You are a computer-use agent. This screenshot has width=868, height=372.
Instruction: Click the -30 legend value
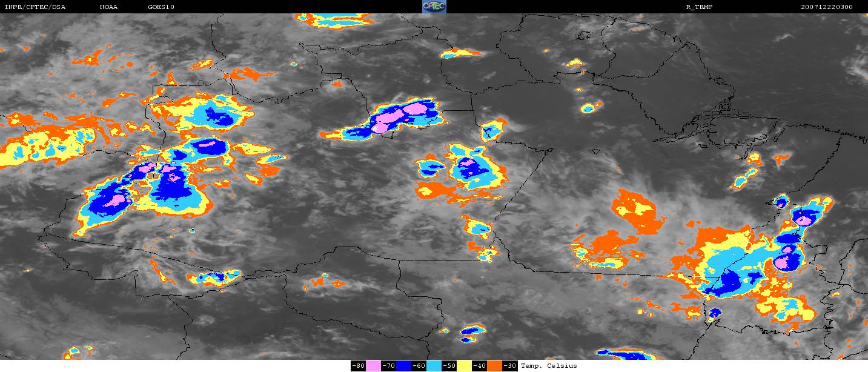509,366
